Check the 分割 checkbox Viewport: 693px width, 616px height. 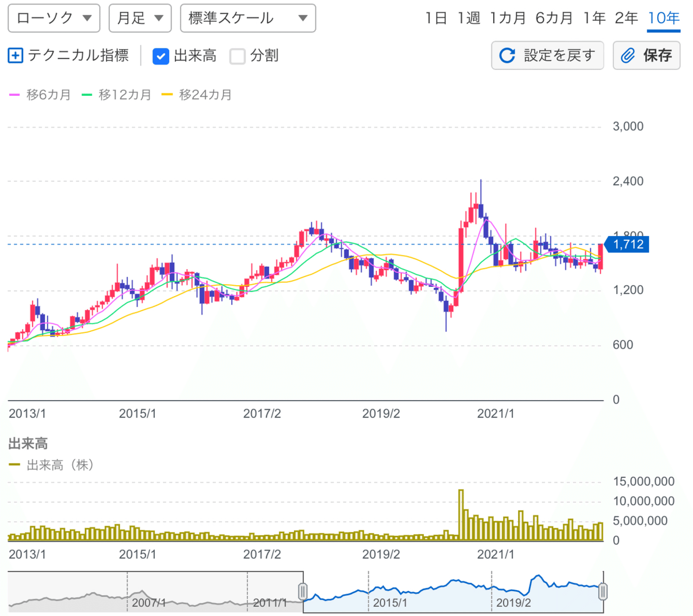(237, 56)
